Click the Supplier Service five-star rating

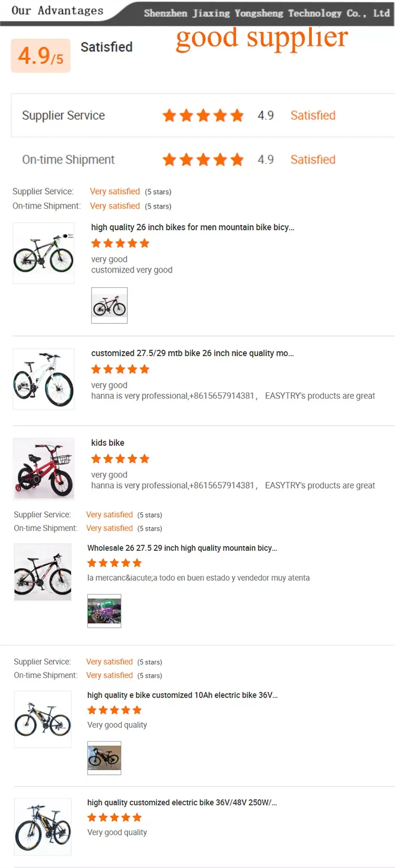(203, 116)
